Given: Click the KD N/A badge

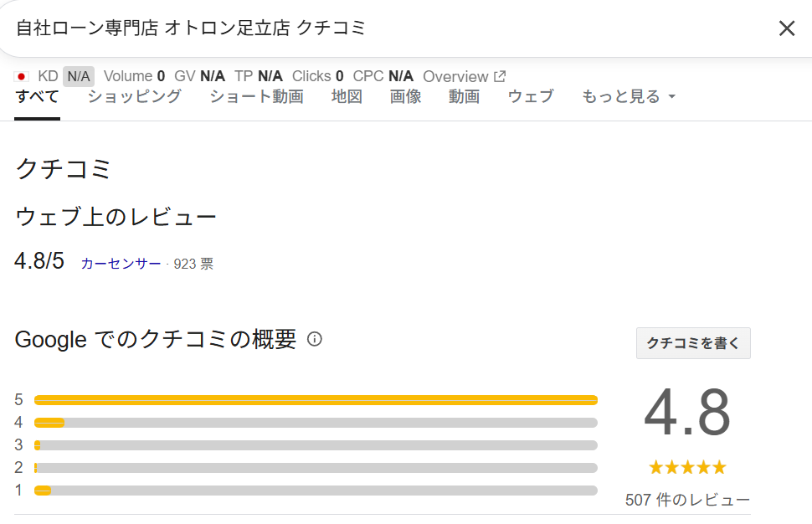Looking at the screenshot, I should 79,77.
